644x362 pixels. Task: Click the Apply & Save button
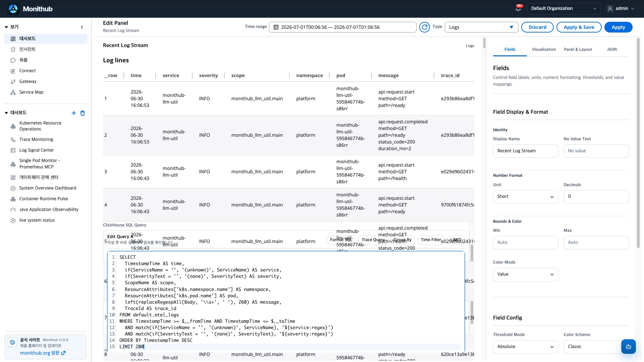(x=579, y=27)
